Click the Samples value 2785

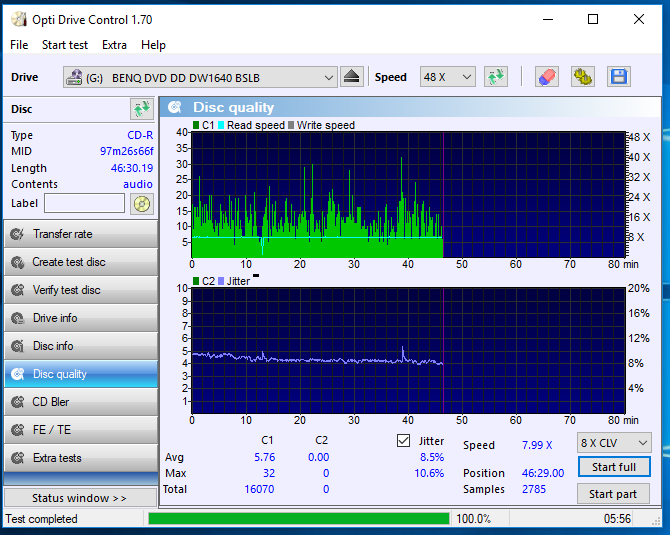tap(534, 489)
